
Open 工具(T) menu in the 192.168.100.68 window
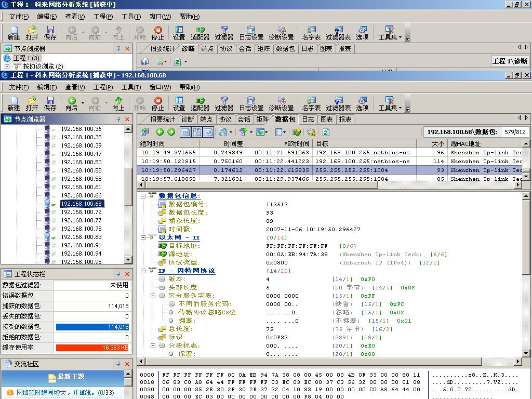tap(131, 87)
